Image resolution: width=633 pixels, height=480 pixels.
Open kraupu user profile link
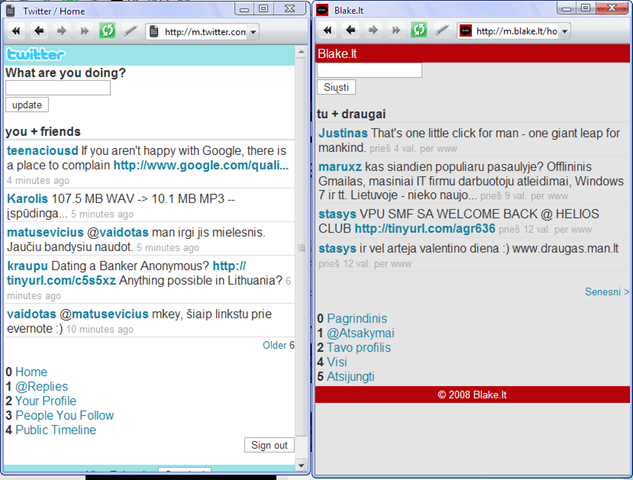click(27, 266)
